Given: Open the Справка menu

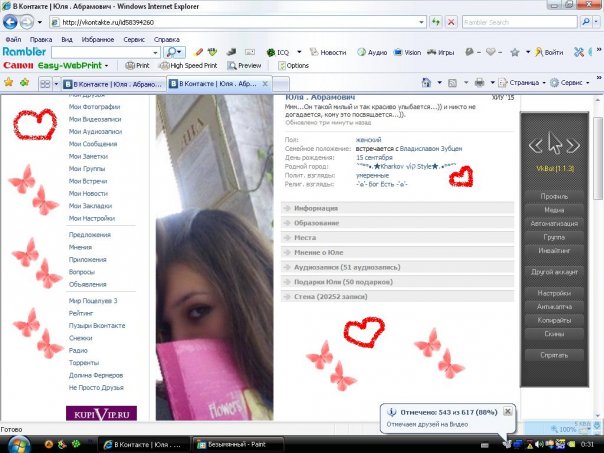Looking at the screenshot, I should (x=167, y=39).
